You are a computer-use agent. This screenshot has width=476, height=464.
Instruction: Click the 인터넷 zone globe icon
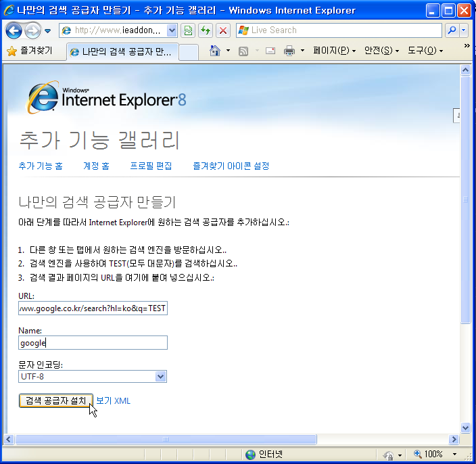coord(250,455)
